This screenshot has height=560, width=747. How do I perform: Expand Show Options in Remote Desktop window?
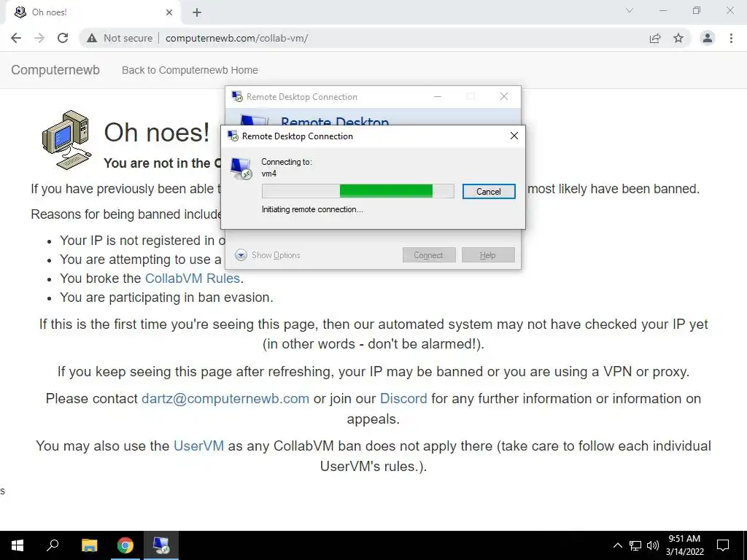(267, 255)
